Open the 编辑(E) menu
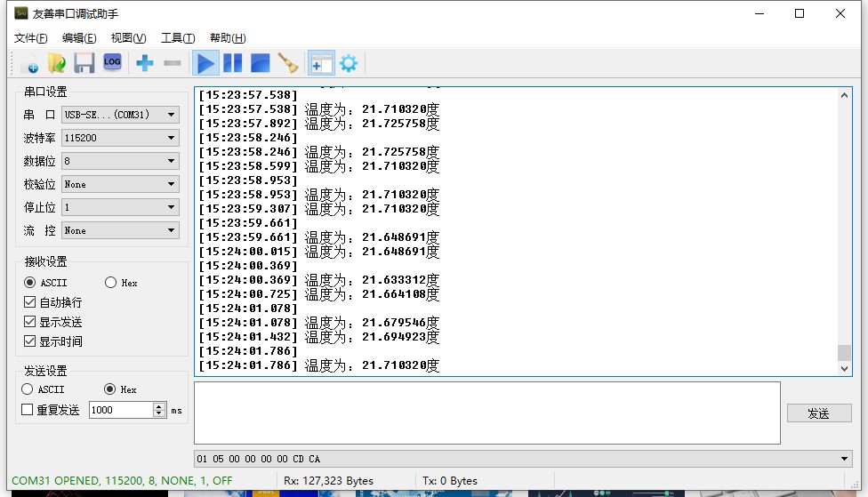This screenshot has height=497, width=868. [x=79, y=37]
